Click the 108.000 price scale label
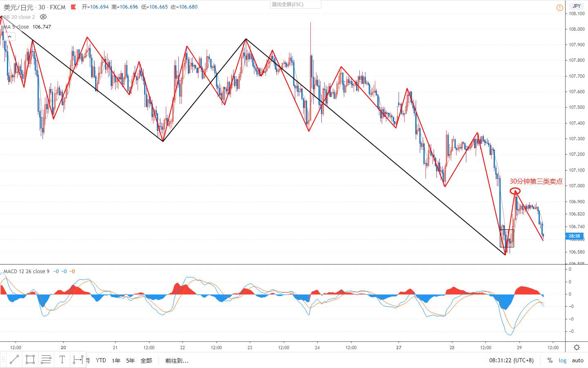Viewport: 588px width, 368px height. pos(577,29)
